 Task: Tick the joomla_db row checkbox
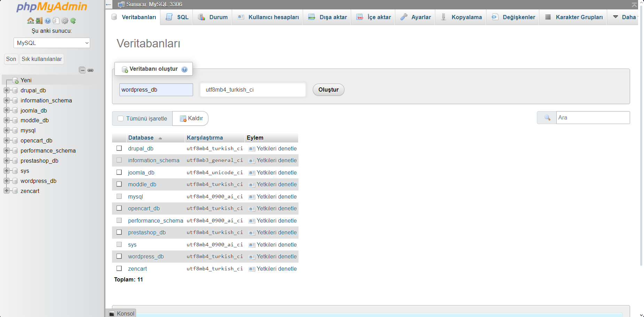[x=119, y=172]
